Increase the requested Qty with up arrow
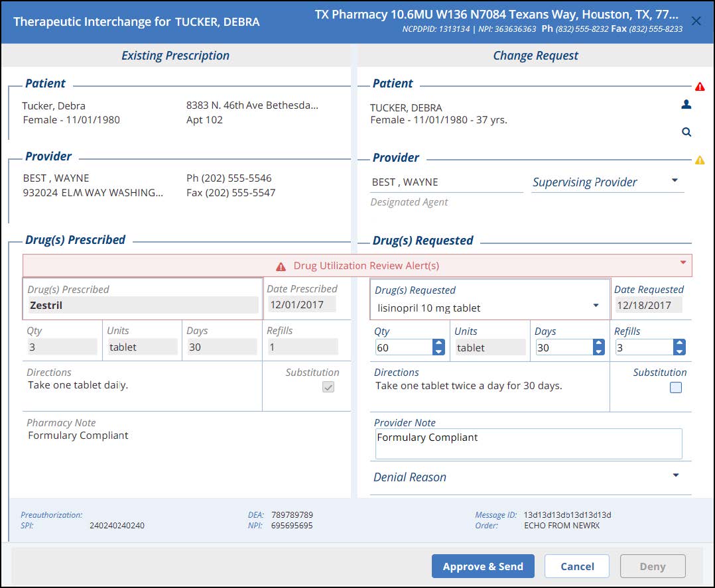 click(438, 343)
